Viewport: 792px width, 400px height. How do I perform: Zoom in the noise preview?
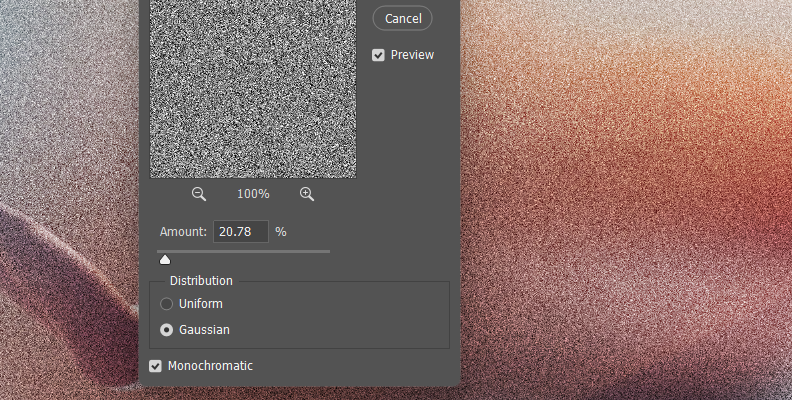[307, 194]
